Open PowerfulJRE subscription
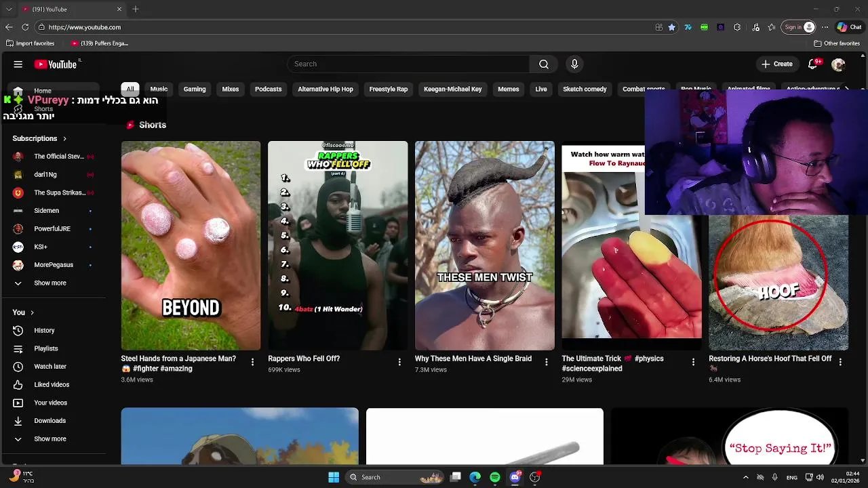 click(x=53, y=229)
